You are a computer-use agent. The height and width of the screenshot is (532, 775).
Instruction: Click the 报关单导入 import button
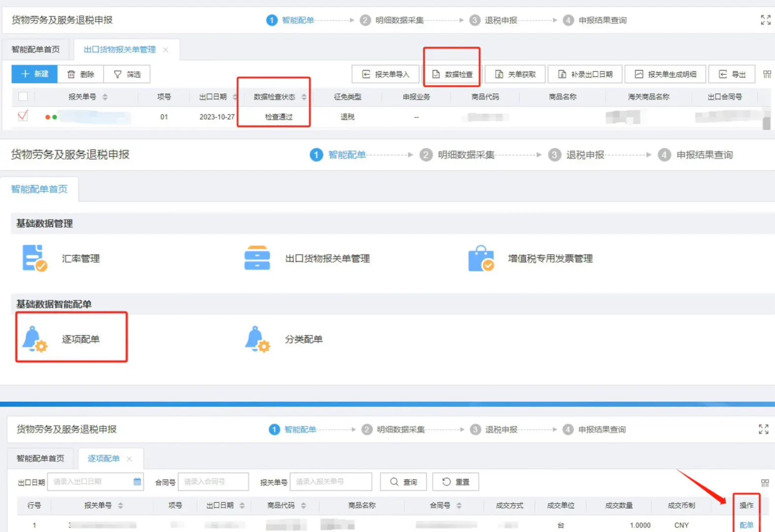[385, 74]
